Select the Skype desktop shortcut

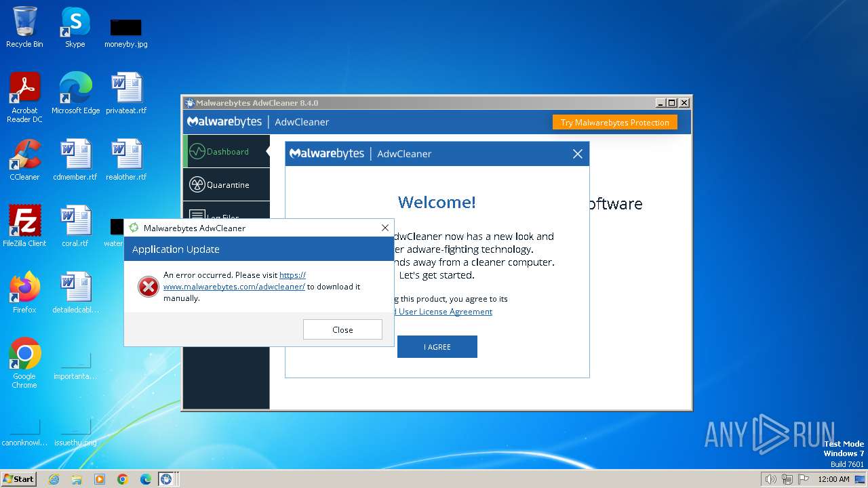75,27
